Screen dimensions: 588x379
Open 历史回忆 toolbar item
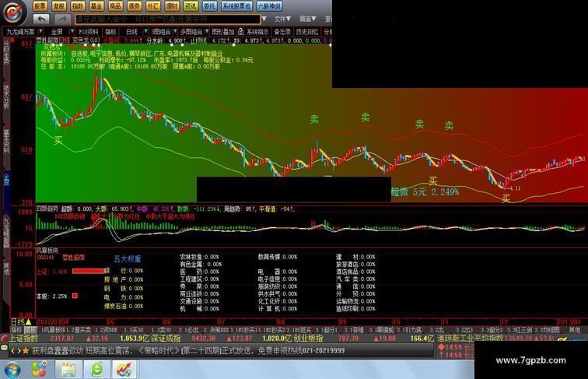tap(306, 32)
